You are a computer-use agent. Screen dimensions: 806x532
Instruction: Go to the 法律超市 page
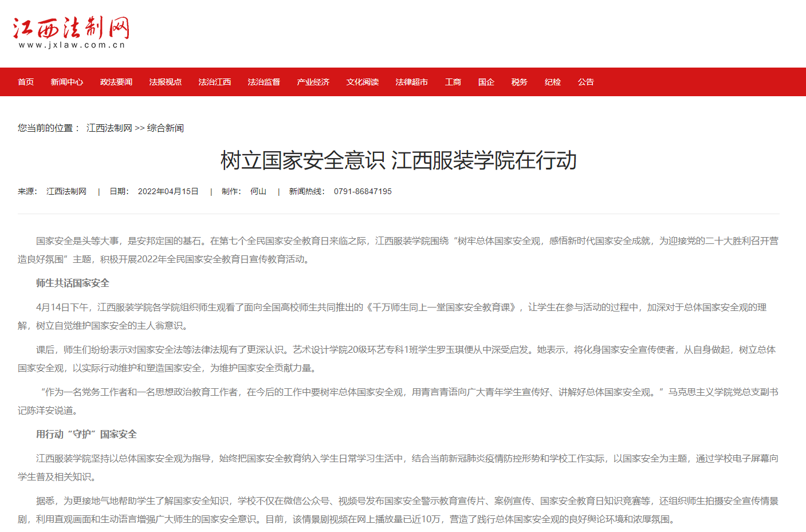tap(412, 82)
